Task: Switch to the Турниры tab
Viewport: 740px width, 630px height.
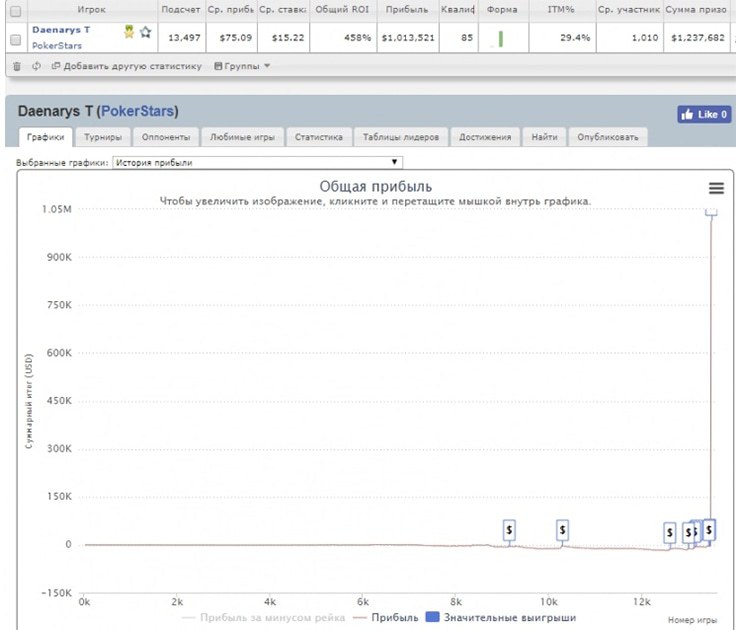Action: click(x=104, y=137)
